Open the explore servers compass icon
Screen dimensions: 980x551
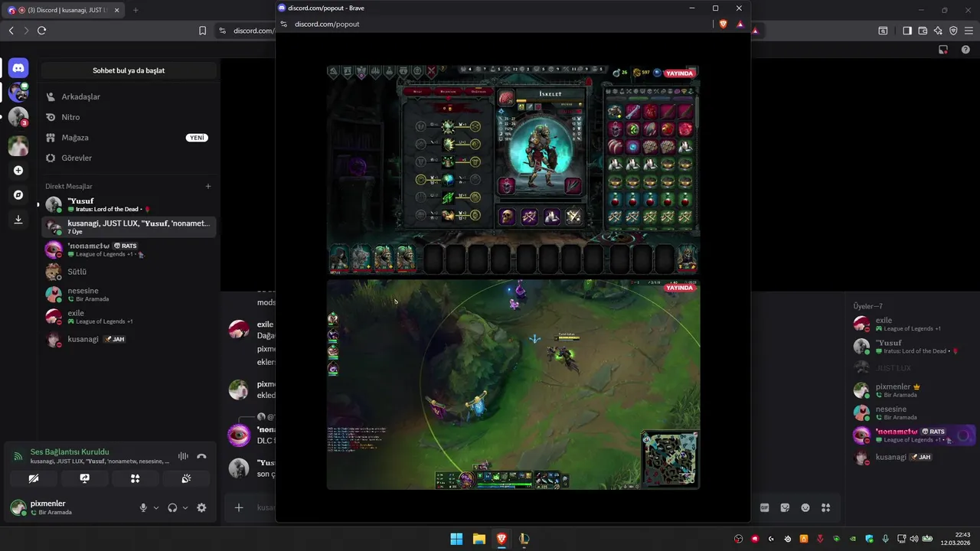(x=18, y=194)
